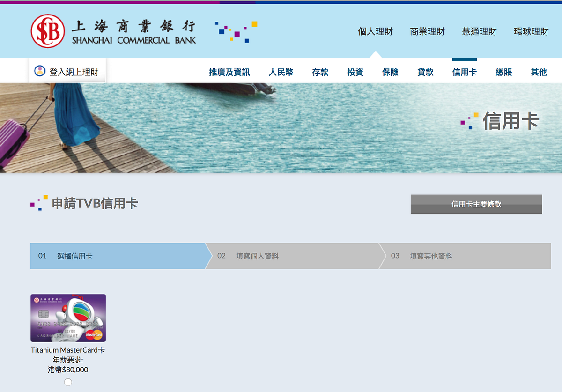The image size is (562, 392).
Task: Open the 繳賬 link
Action: pyautogui.click(x=503, y=72)
